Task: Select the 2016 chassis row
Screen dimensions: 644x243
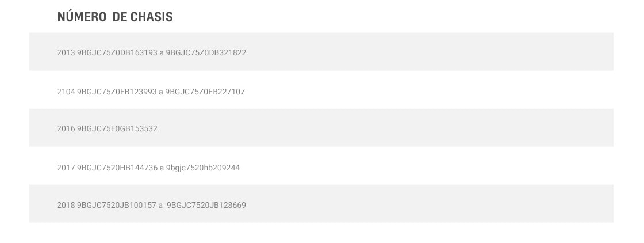Action: coord(321,128)
